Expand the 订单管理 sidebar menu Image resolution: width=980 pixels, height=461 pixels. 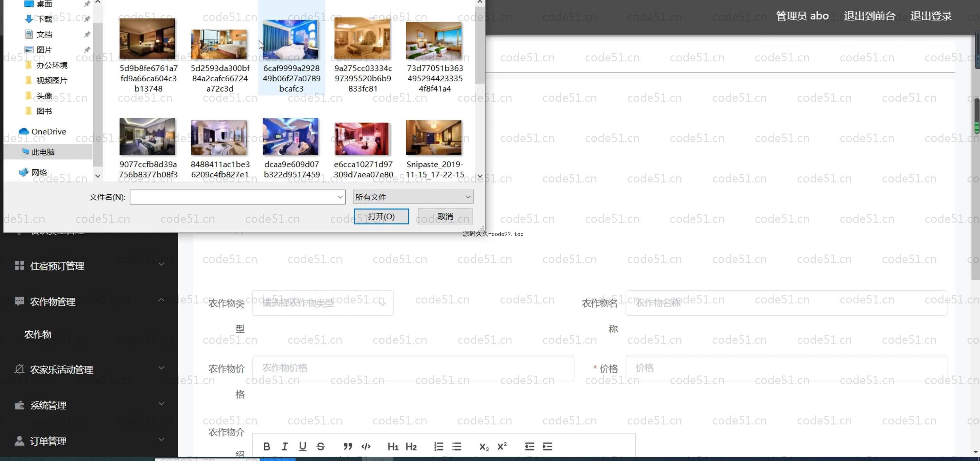tap(89, 441)
